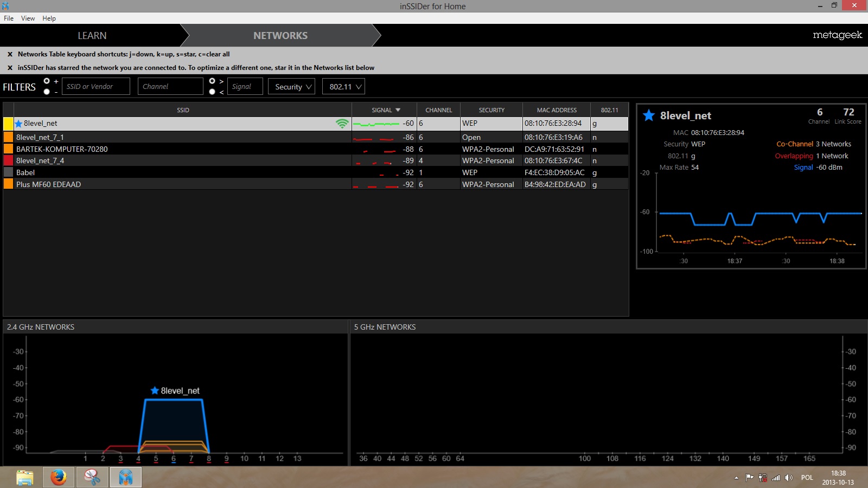
Task: Click the inSSIDer taskbar icon
Action: pos(126,477)
